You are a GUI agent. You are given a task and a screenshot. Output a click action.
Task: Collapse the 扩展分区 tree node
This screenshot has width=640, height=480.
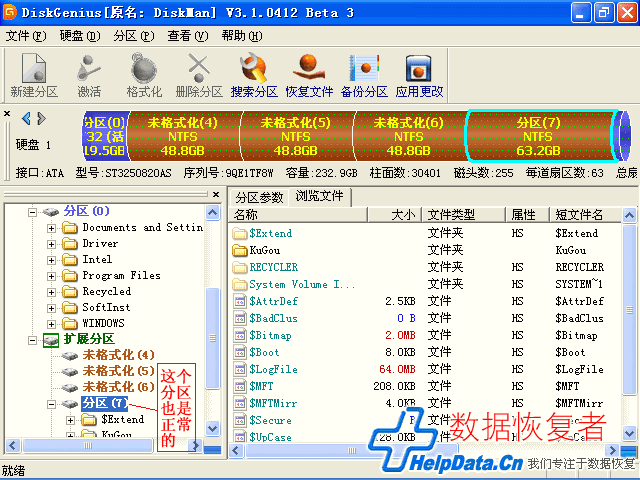(32, 340)
